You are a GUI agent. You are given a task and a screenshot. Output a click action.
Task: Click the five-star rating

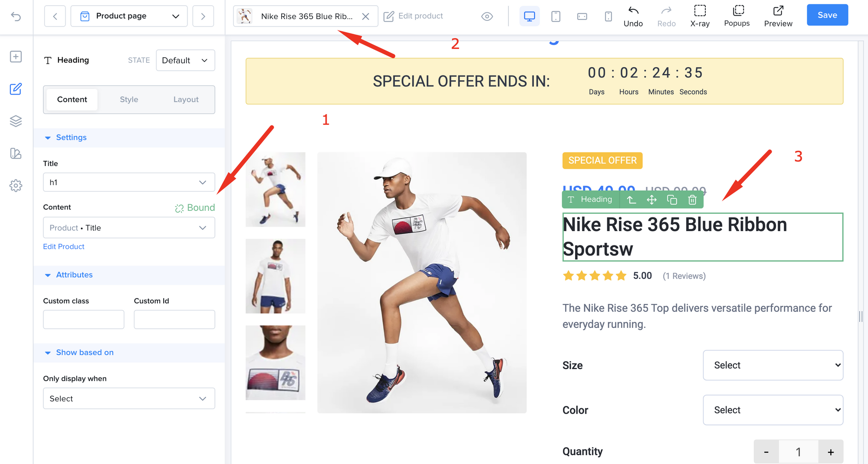(x=594, y=276)
